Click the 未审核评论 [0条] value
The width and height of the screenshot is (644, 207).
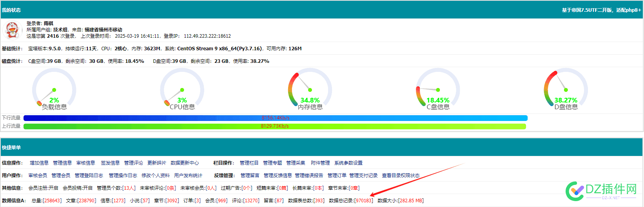[x=171, y=188]
